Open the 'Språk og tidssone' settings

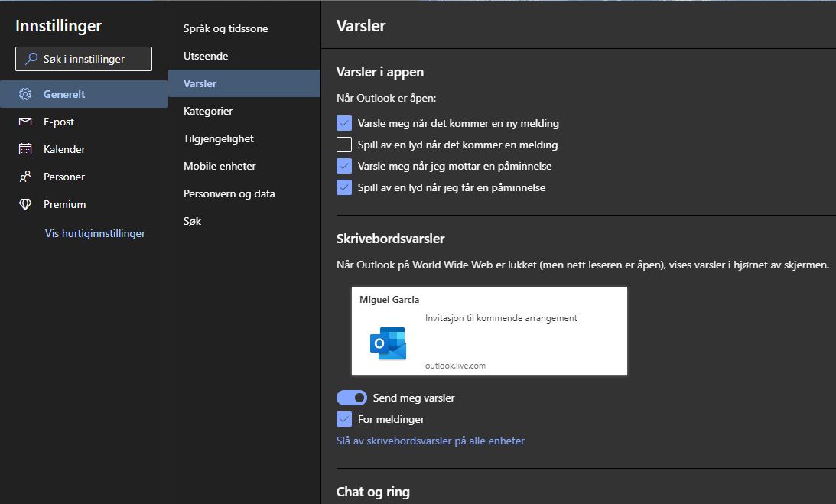click(226, 28)
